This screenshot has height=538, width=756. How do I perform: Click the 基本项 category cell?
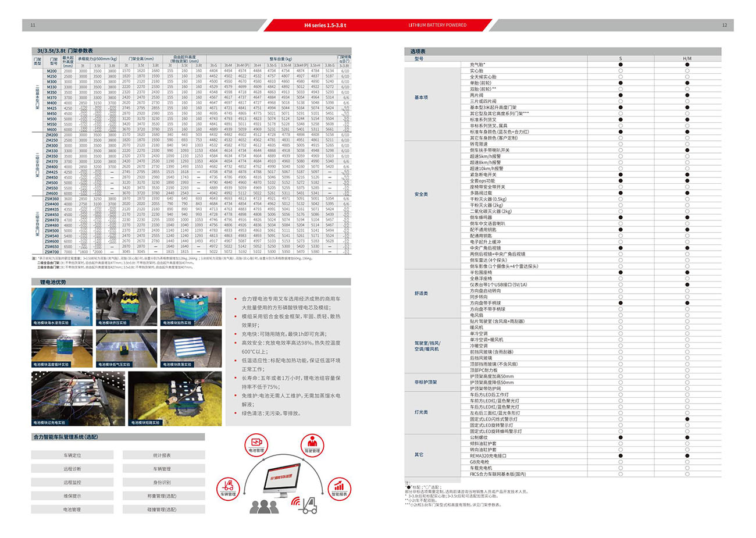pyautogui.click(x=421, y=98)
